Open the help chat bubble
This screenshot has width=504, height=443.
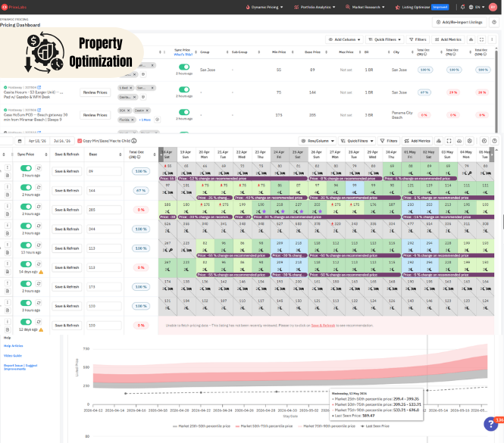click(x=491, y=424)
